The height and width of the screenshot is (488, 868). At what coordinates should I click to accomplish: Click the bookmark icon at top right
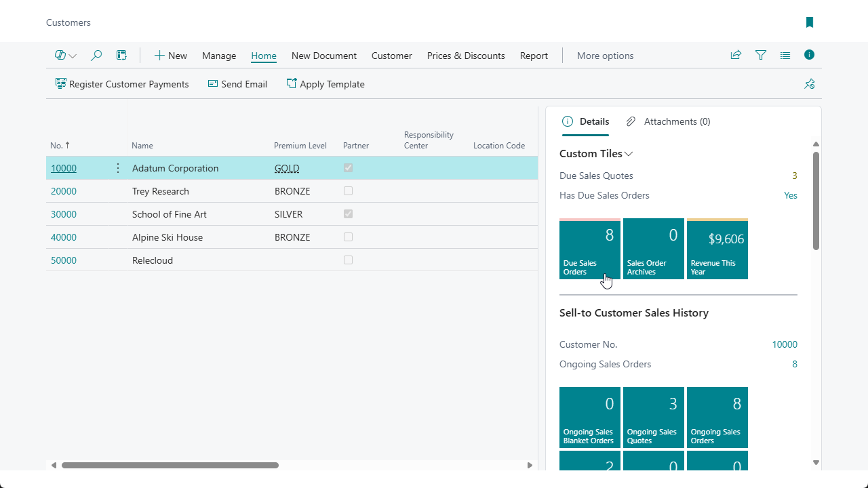tap(809, 22)
